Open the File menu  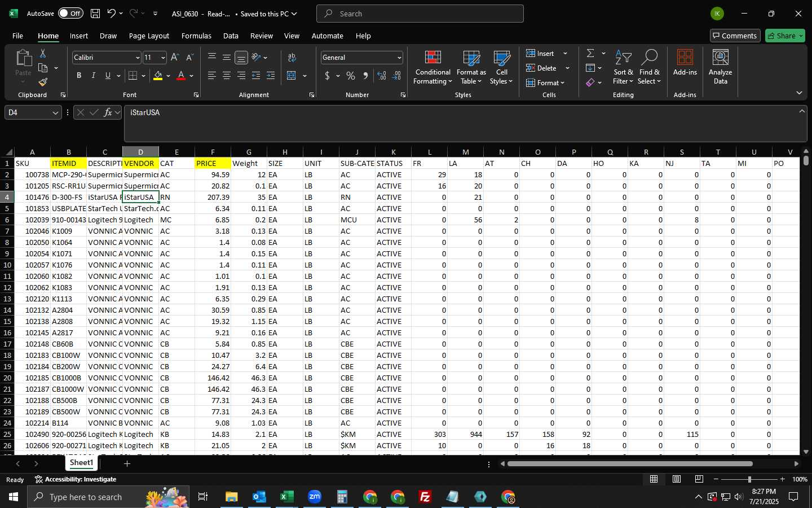coord(17,36)
